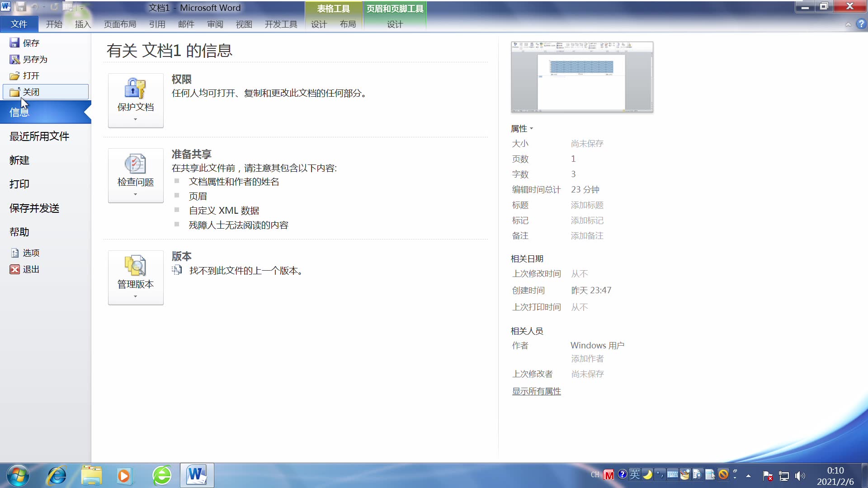The width and height of the screenshot is (868, 488).
Task: Open Save and Send page
Action: (34, 208)
